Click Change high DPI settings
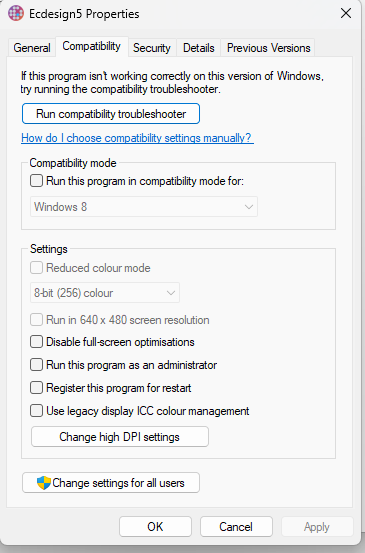This screenshot has width=365, height=553. click(x=120, y=437)
